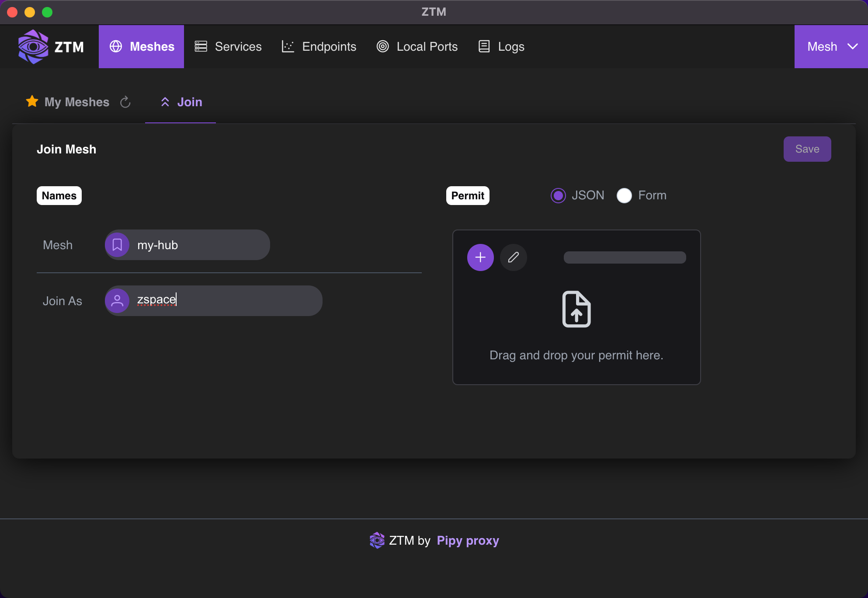The height and width of the screenshot is (598, 868).
Task: Click the gray permit progress bar
Action: point(625,257)
